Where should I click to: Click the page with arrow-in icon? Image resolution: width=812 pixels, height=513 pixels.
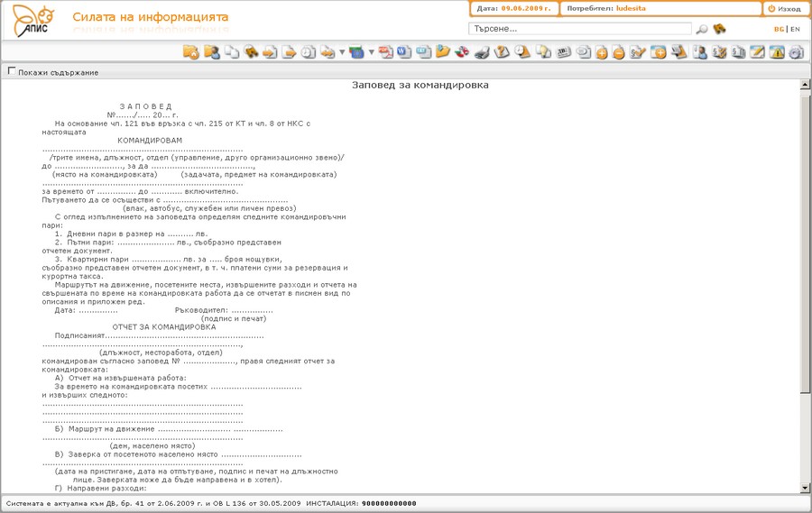tap(270, 51)
